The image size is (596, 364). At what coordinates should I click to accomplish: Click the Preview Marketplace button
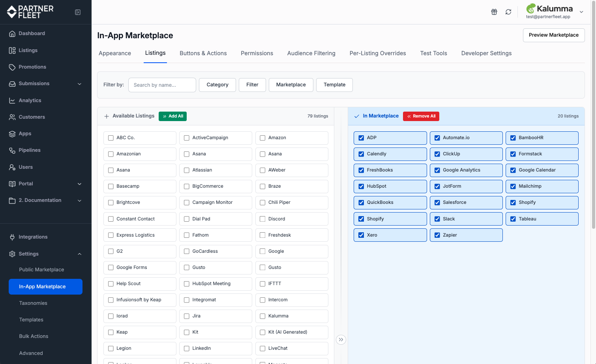554,35
